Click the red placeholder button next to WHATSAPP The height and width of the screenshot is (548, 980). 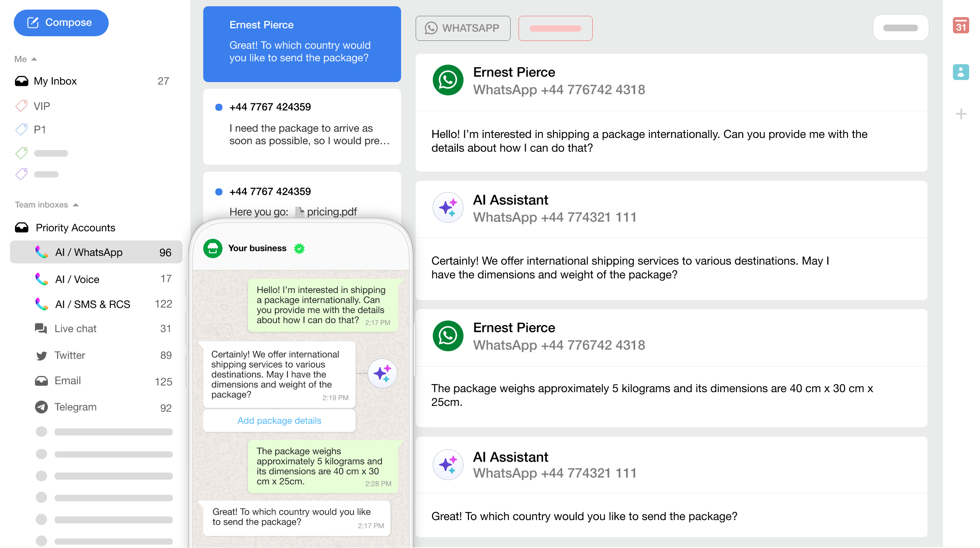pos(555,28)
